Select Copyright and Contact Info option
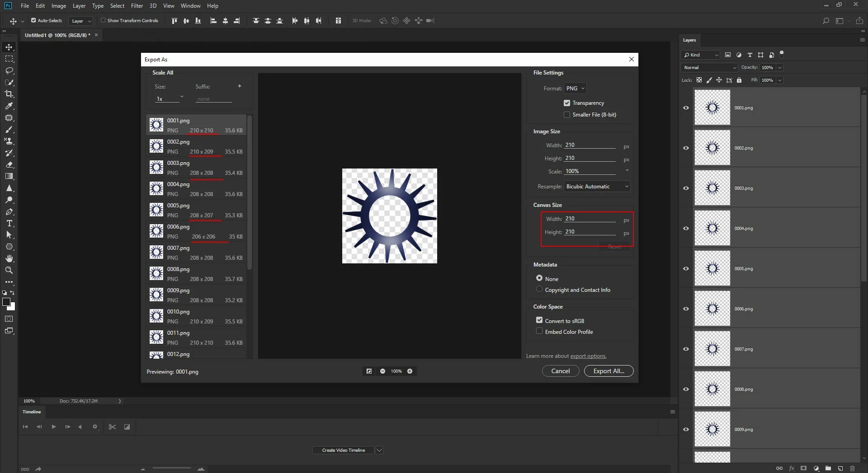The height and width of the screenshot is (473, 868). click(x=539, y=289)
